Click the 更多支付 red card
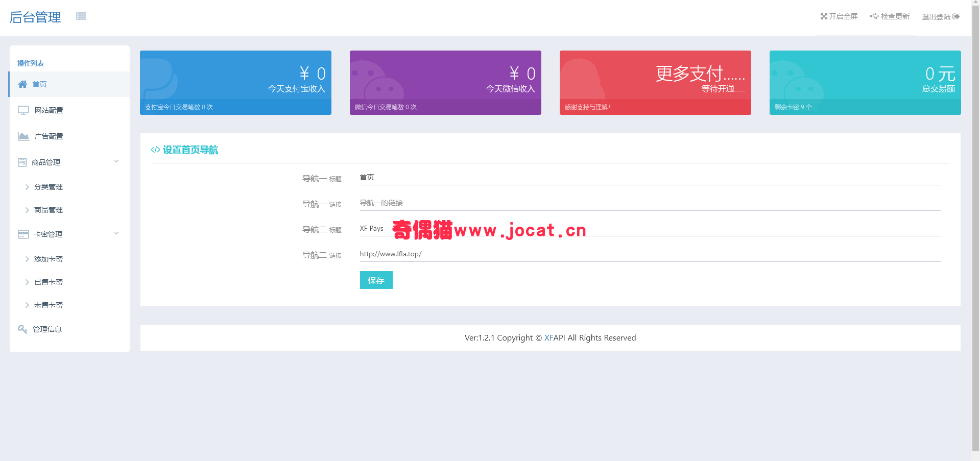This screenshot has width=980, height=461. [x=655, y=83]
